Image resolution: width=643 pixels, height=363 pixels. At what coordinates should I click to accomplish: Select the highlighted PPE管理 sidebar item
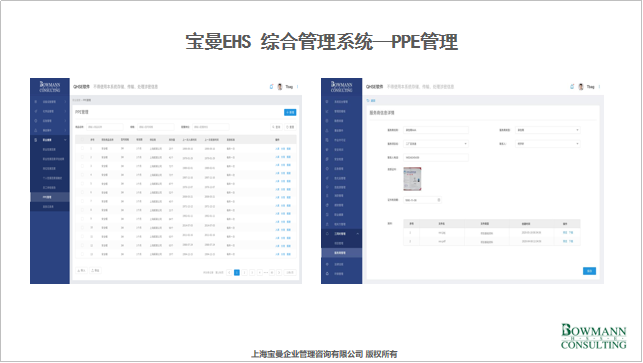pos(50,197)
